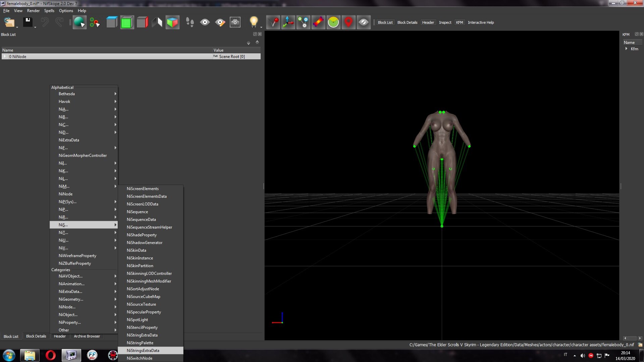Click the Load file toolbar icon

(9, 22)
